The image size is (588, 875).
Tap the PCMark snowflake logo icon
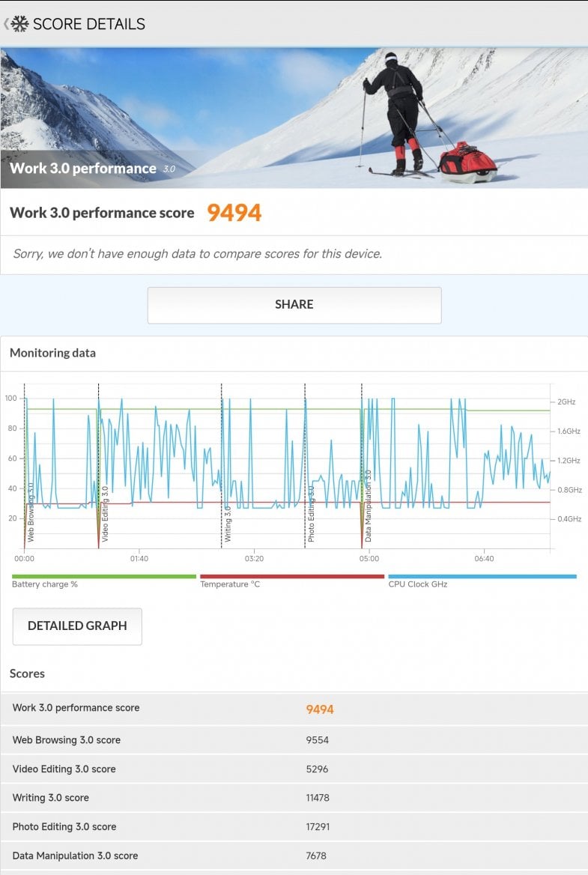20,24
